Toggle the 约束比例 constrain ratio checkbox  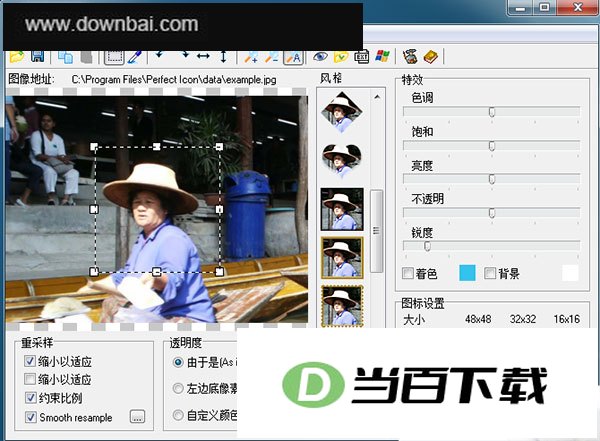30,398
